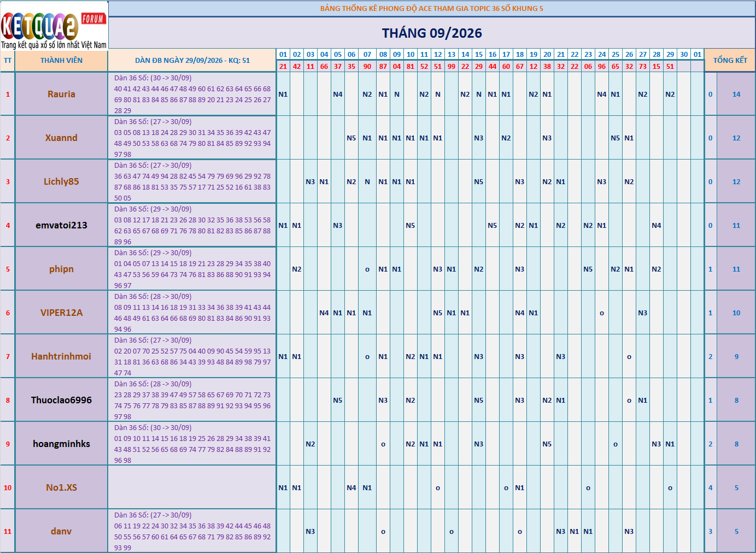Click Thuoclao6996's total '8' in TỔNG KẾT
Image resolution: width=756 pixels, height=553 pixels.
point(736,400)
